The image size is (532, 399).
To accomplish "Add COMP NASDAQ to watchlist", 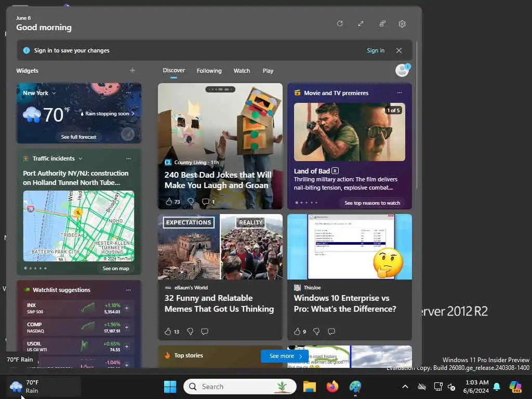I will point(127,327).
